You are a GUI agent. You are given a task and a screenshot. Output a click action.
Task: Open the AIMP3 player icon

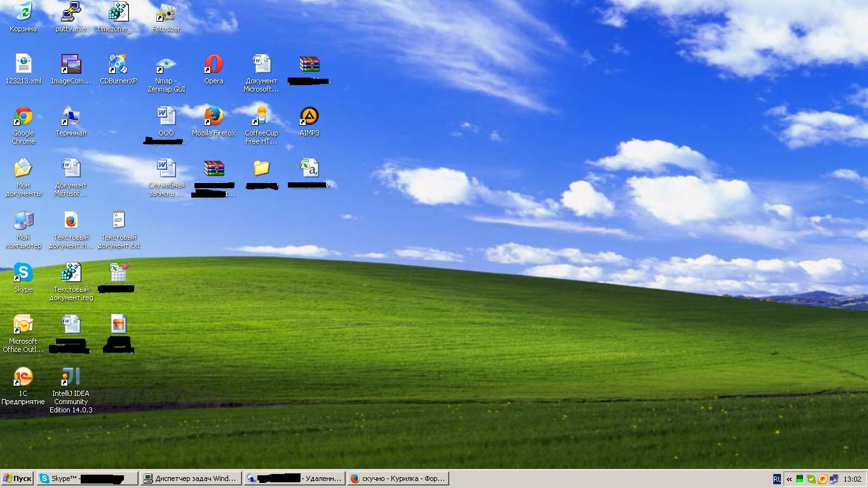pos(309,116)
